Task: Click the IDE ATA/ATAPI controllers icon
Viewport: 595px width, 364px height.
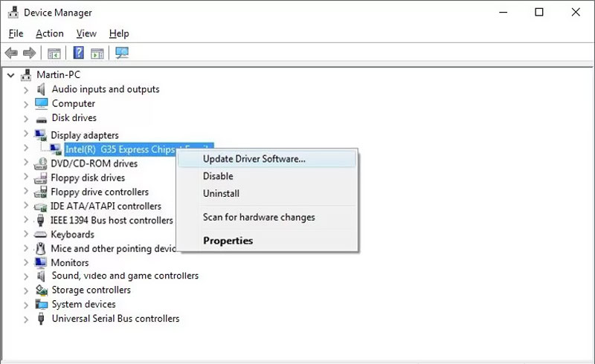Action: click(40, 207)
